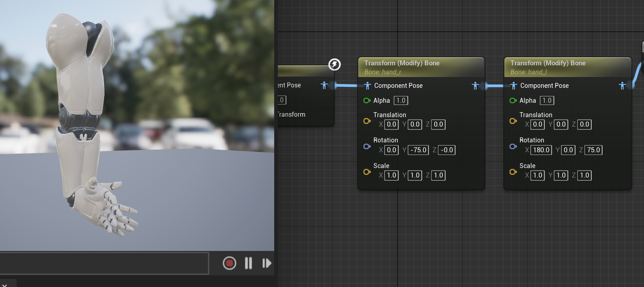Click the Rotation pin on hand_l node
The image size is (644, 287).
click(x=513, y=146)
